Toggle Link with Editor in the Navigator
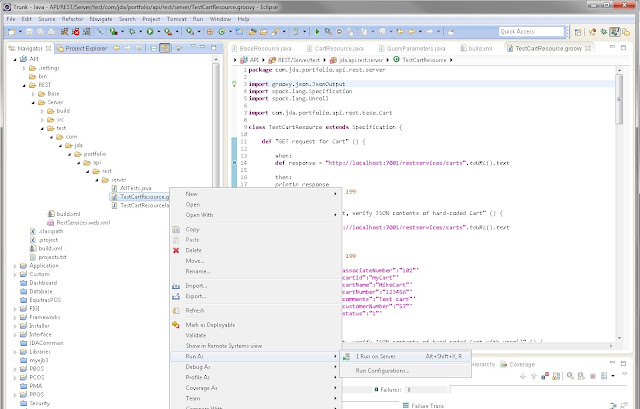The height and width of the screenshot is (409, 640). 164,48
